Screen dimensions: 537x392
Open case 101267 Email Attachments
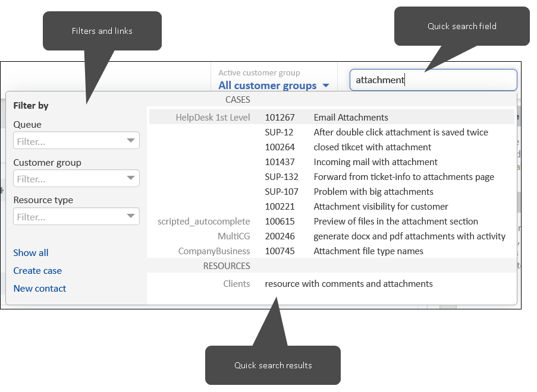click(x=350, y=118)
